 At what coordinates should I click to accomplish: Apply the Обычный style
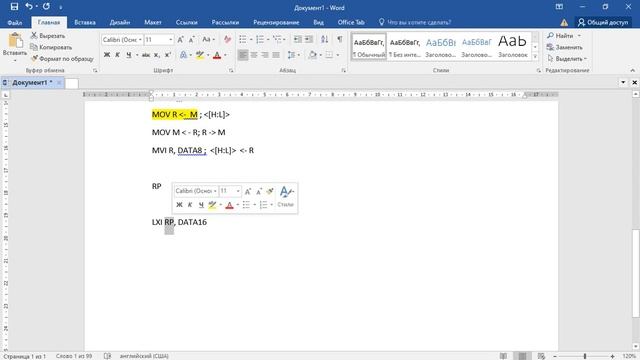point(369,47)
